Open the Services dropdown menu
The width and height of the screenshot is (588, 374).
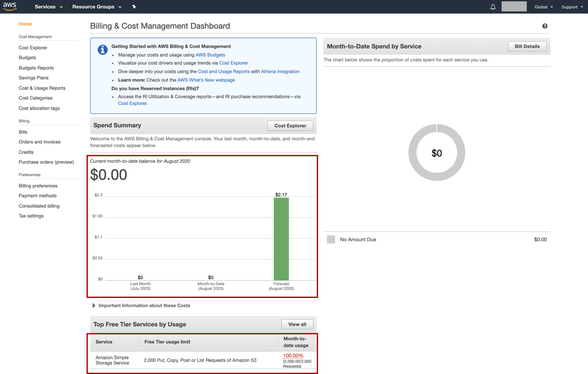(49, 7)
